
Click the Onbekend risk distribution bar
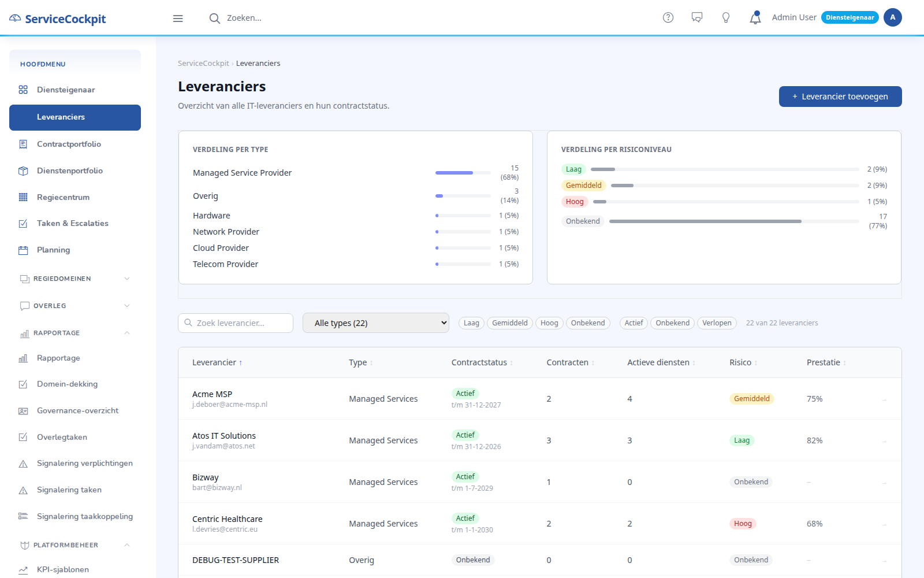(734, 221)
